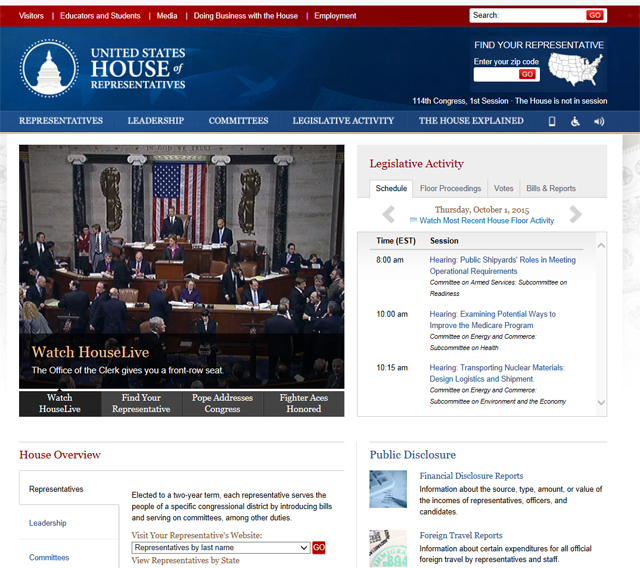Open the Improve the Medicare Program hearing link
The image size is (640, 568).
pyautogui.click(x=493, y=320)
